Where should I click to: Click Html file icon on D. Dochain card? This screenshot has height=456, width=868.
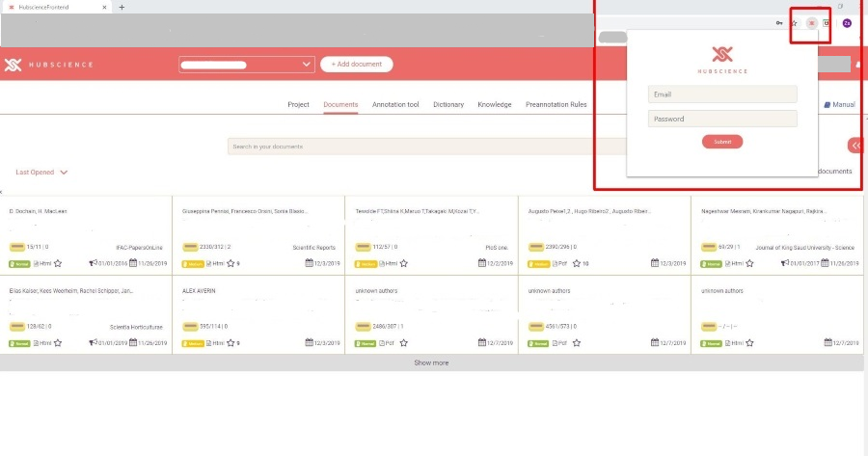[36, 264]
